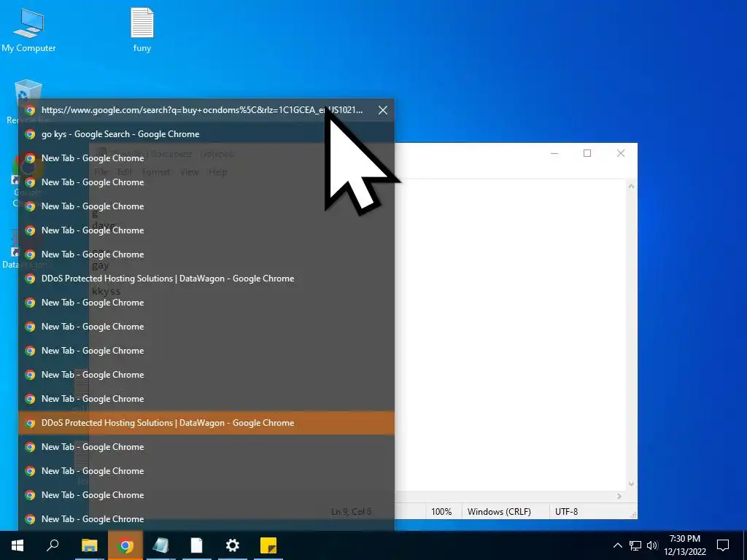Click Notepad's horizontal scrollbar right arrow
Image resolution: width=747 pixels, height=560 pixels.
(619, 496)
